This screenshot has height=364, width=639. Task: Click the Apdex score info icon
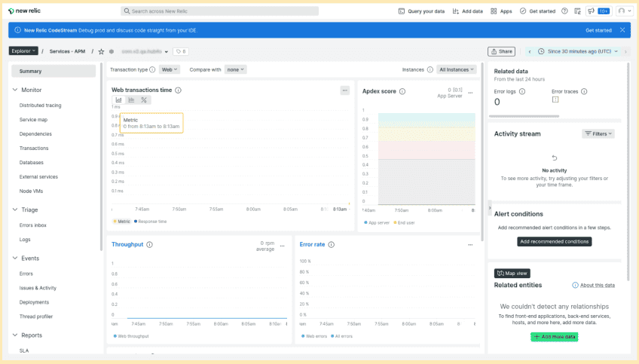[402, 91]
